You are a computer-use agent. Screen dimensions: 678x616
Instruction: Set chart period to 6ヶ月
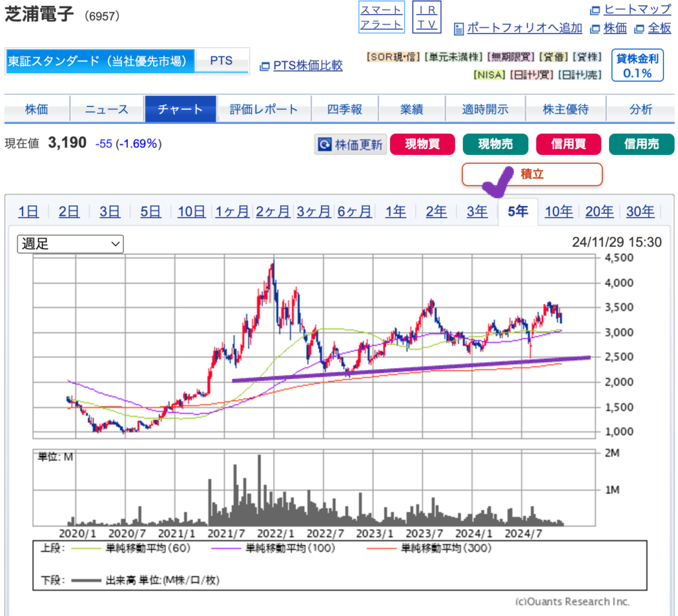[x=355, y=211]
